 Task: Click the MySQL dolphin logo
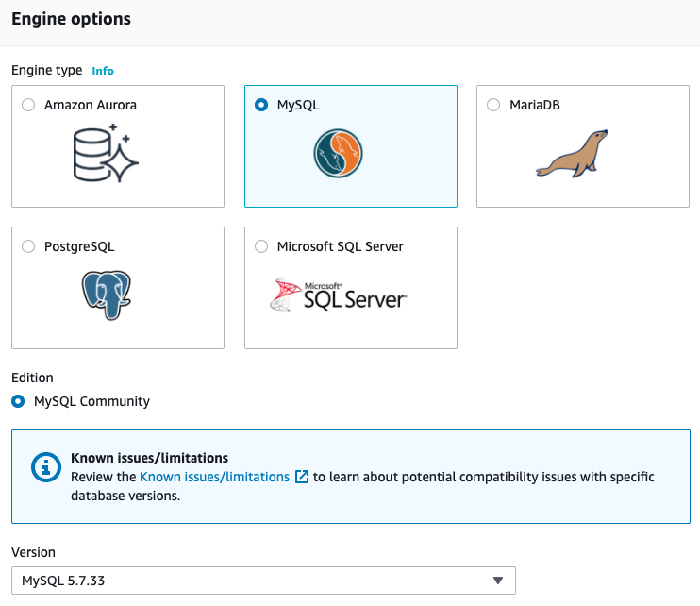[338, 153]
